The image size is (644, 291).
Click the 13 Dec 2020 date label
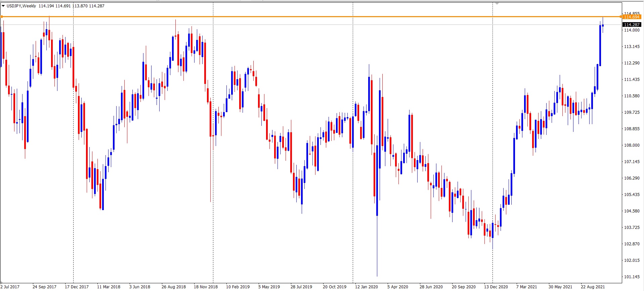[496, 287]
